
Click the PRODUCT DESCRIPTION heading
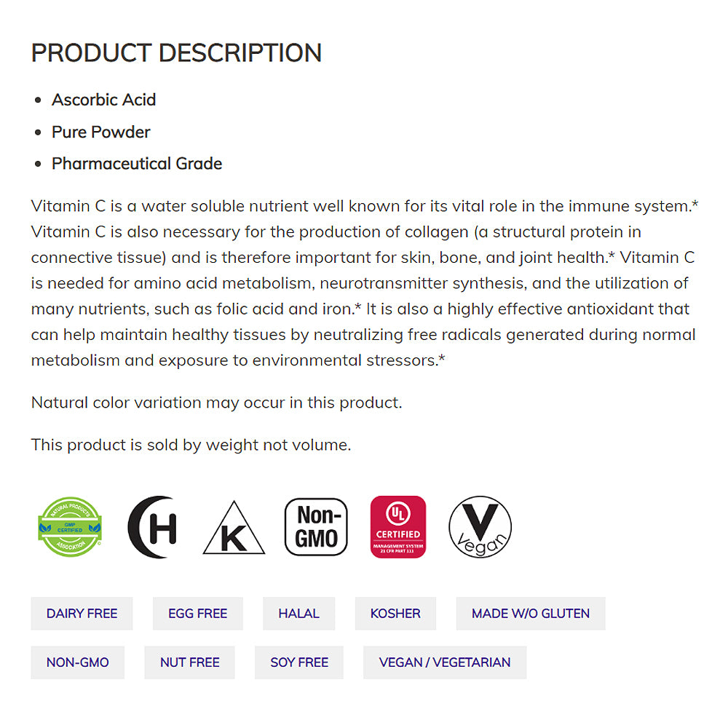(176, 53)
